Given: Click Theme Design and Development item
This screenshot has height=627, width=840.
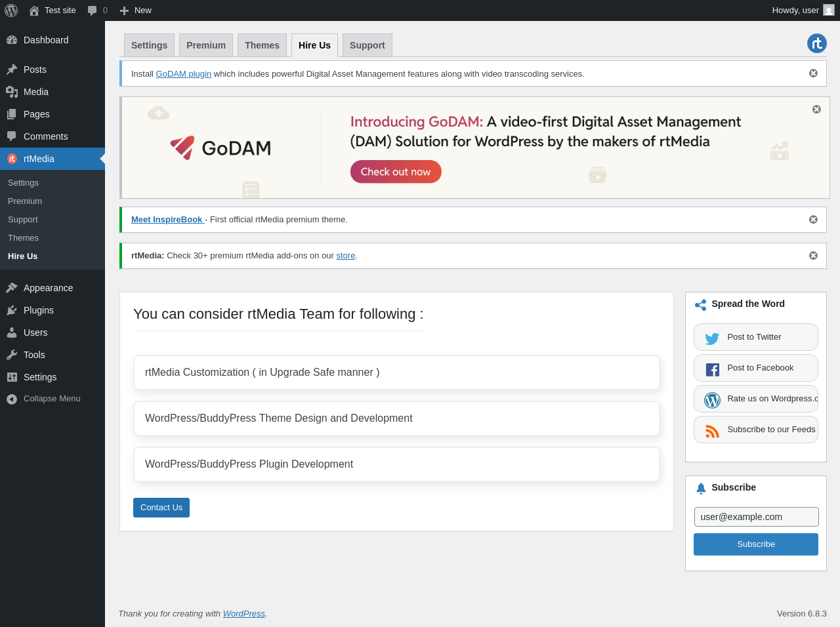Looking at the screenshot, I should (x=396, y=418).
